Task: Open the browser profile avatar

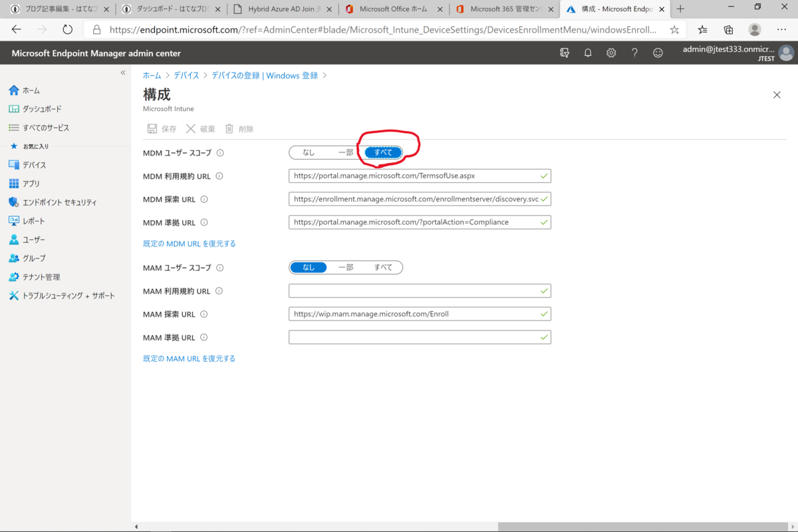Action: point(755,30)
